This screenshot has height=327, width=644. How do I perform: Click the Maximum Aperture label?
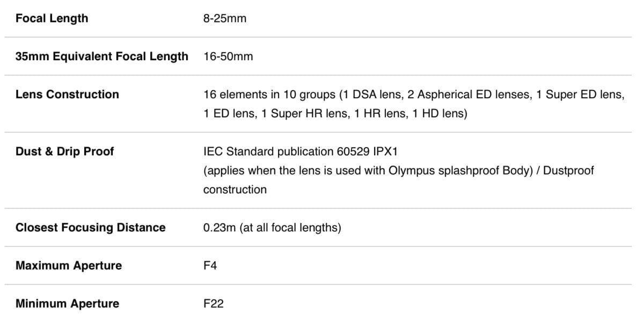pos(69,266)
